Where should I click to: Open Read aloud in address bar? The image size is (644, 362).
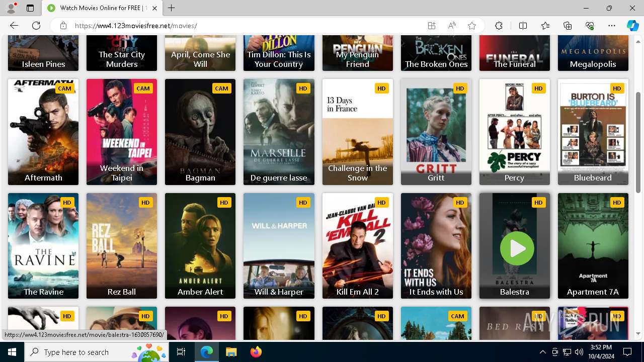[452, 26]
